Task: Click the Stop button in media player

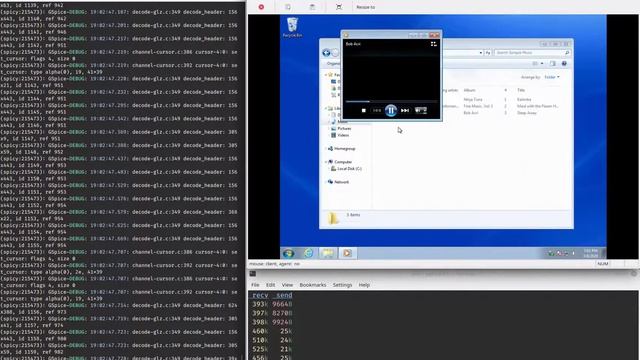Action: (x=364, y=111)
